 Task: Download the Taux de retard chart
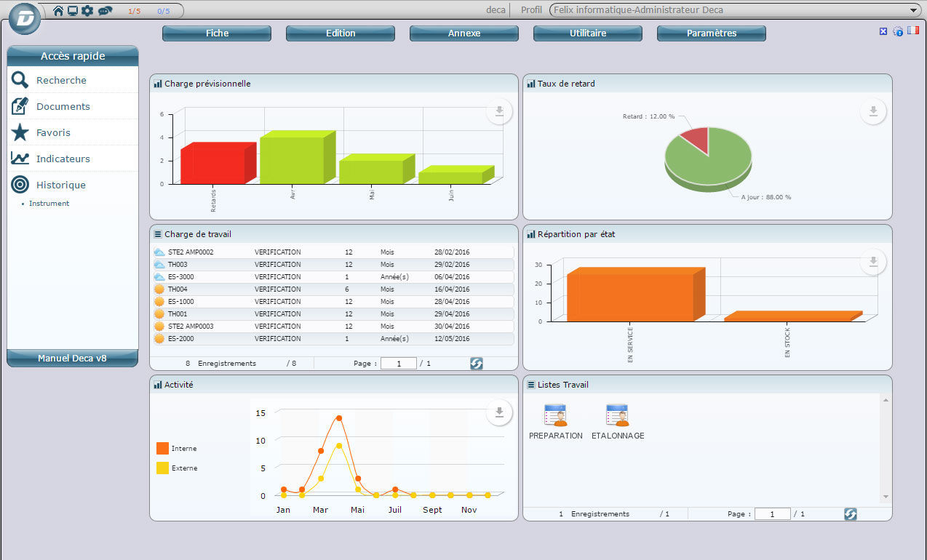click(873, 111)
